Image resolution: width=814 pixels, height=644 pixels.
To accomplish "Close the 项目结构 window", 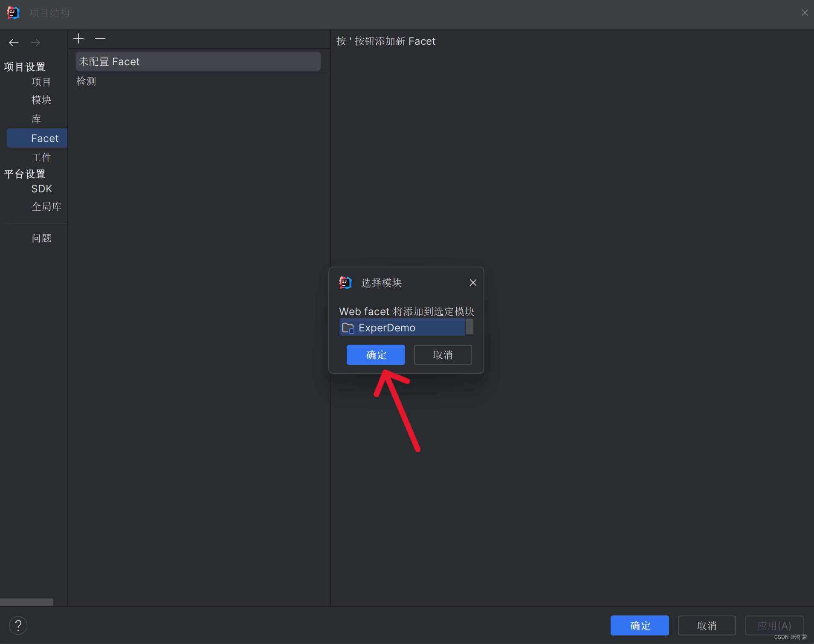I will click(805, 13).
